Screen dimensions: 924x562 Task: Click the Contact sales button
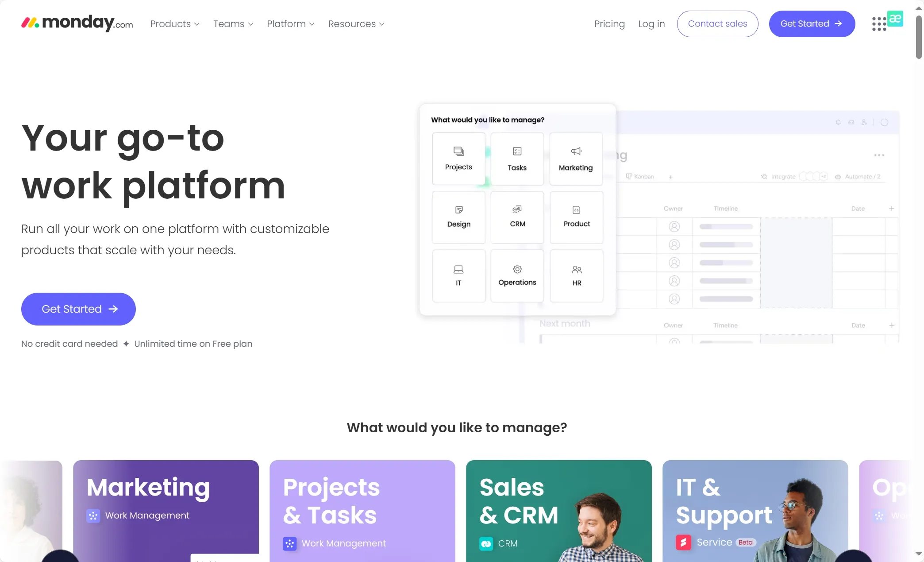[x=717, y=23]
